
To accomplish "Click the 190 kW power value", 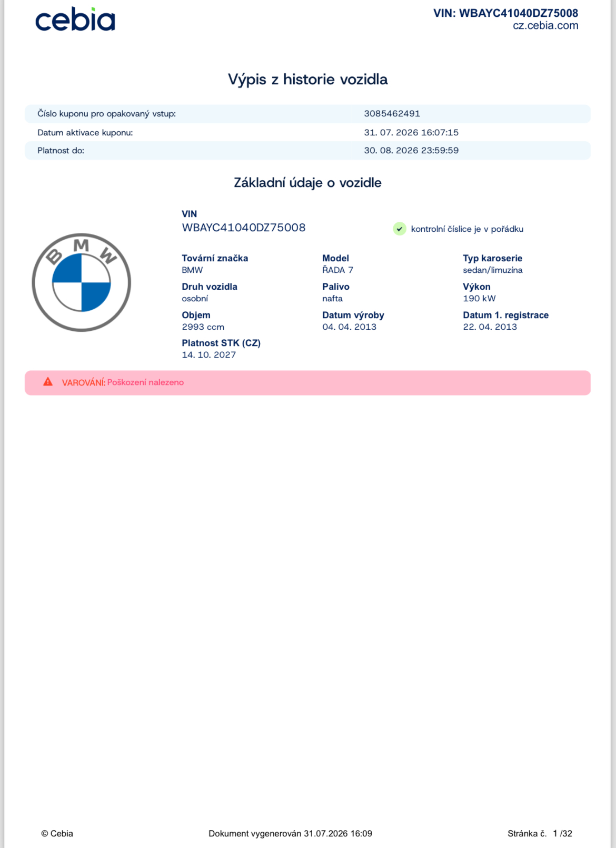I will [479, 299].
